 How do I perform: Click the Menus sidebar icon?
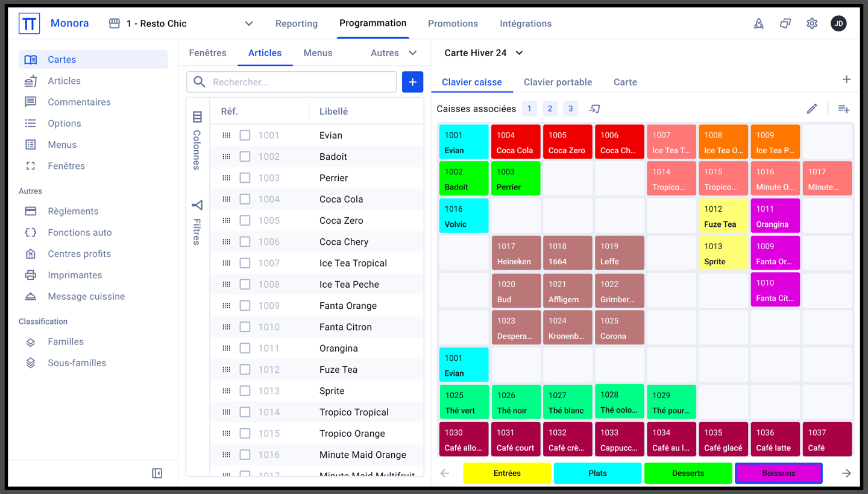(x=31, y=145)
